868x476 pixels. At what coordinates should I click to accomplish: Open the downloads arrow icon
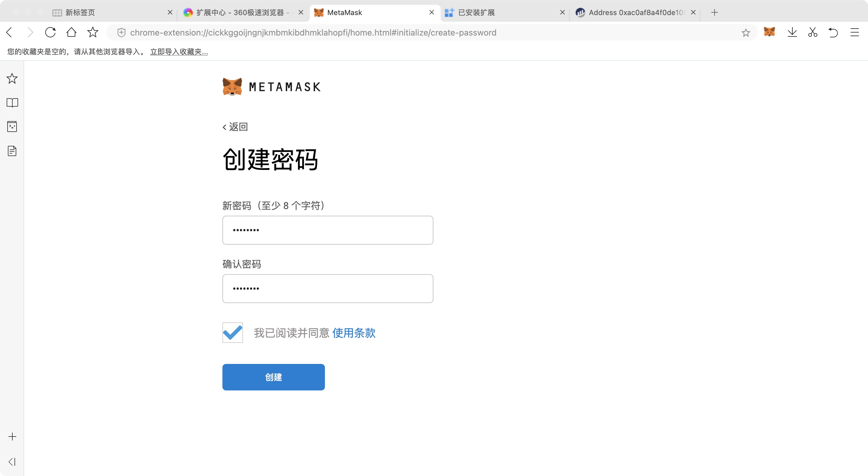pyautogui.click(x=792, y=32)
